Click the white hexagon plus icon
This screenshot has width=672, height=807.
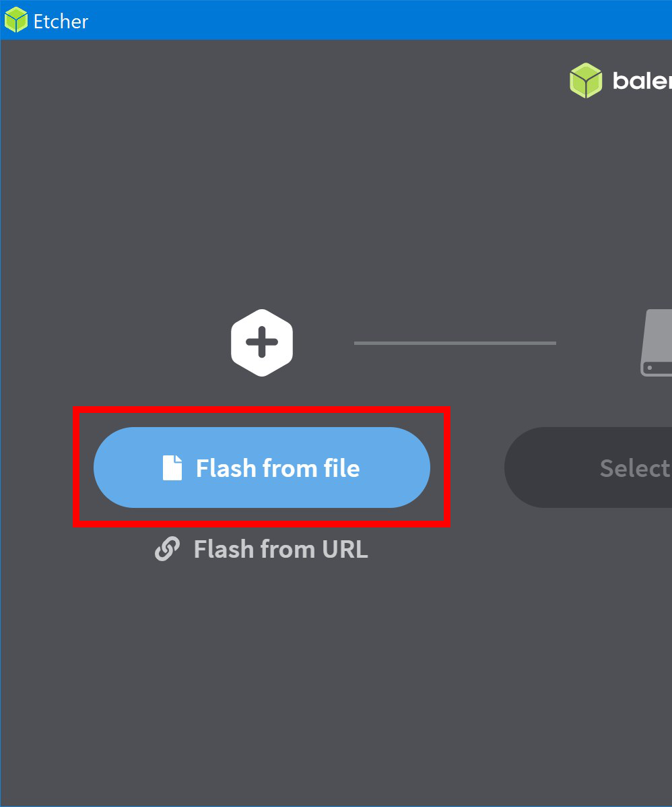[262, 343]
